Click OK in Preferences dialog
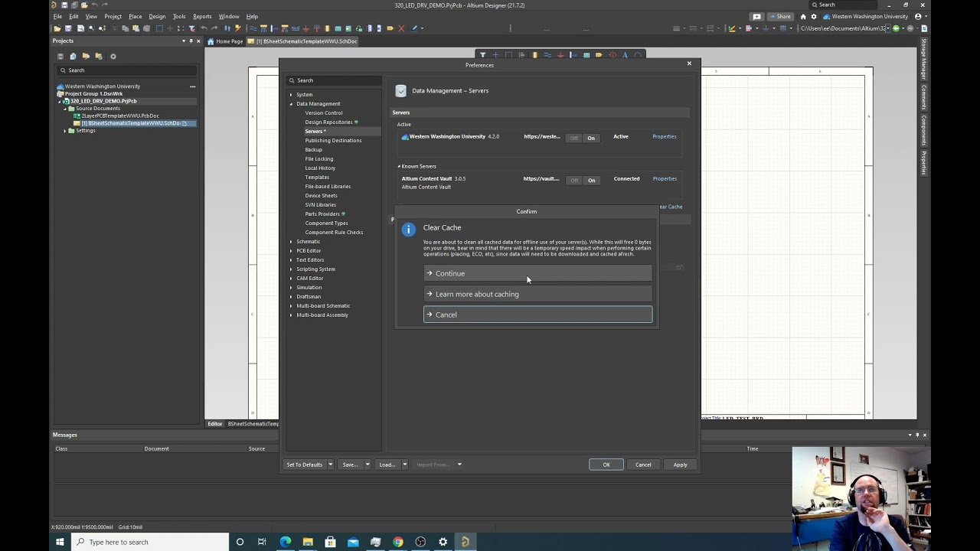980x551 pixels. 606,465
